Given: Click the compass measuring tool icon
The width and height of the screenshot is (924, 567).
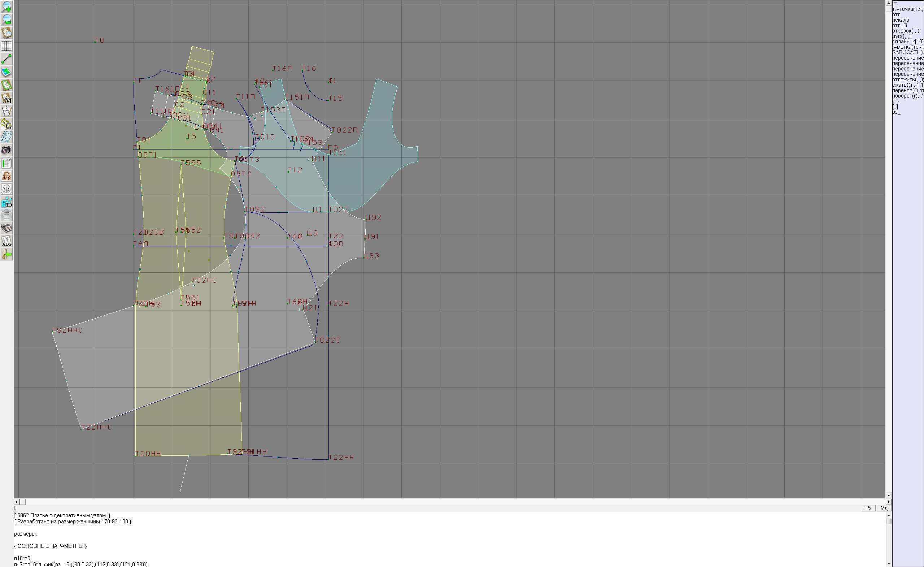Looking at the screenshot, I should pos(6,111).
